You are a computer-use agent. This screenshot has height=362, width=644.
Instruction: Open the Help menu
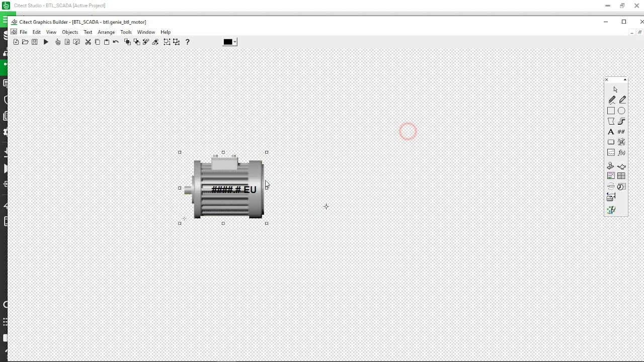[166, 32]
